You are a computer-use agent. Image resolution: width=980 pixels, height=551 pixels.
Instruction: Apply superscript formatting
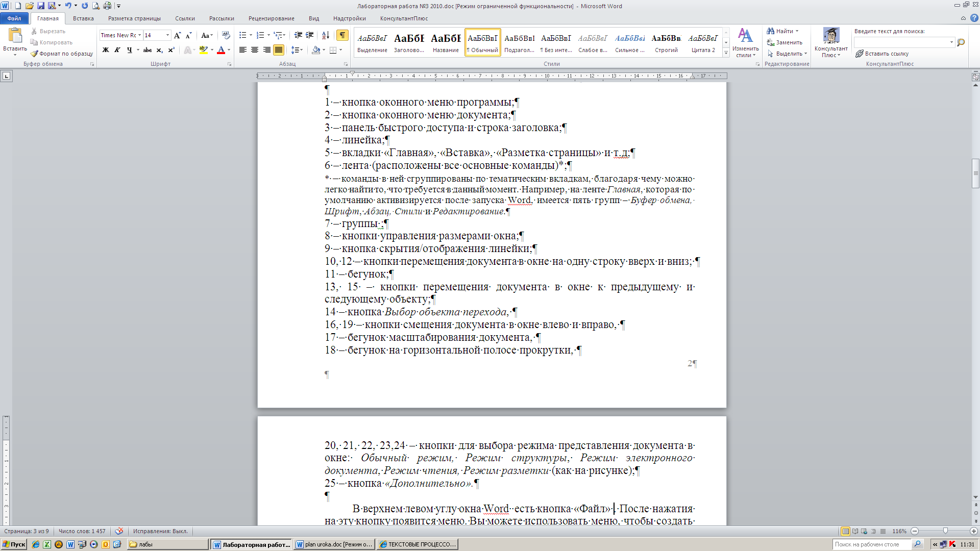[x=171, y=50]
